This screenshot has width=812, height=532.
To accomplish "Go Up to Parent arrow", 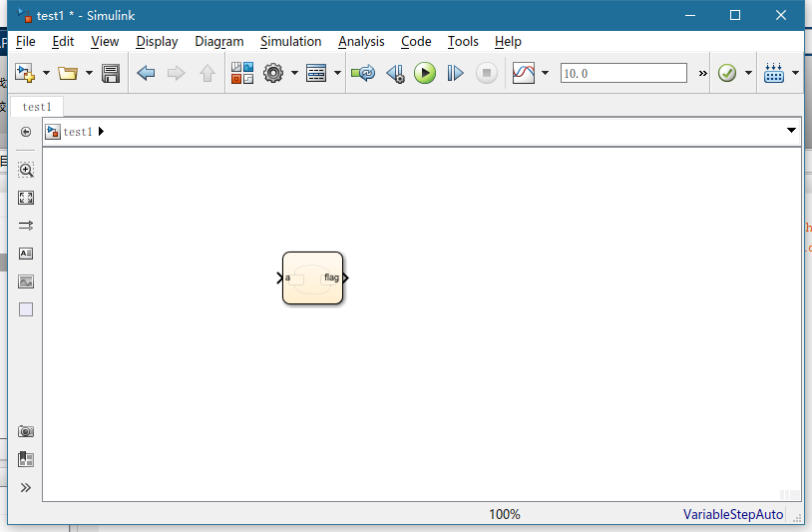I will [x=207, y=73].
